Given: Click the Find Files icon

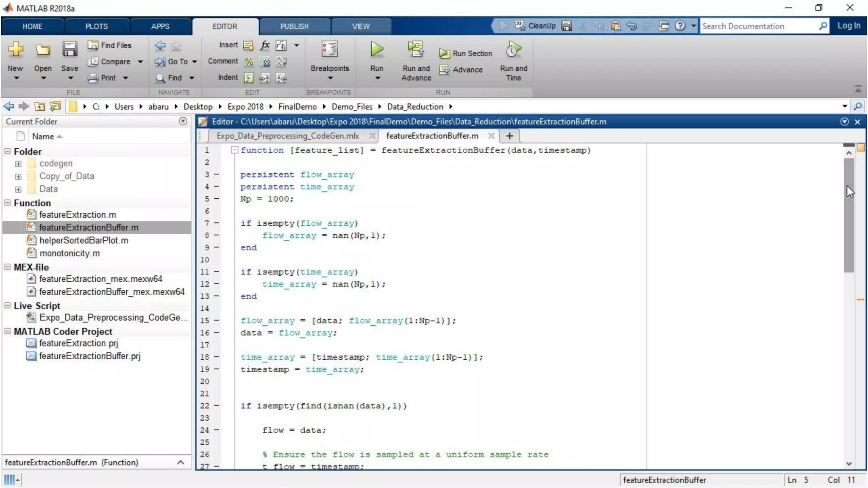Looking at the screenshot, I should click(x=93, y=45).
